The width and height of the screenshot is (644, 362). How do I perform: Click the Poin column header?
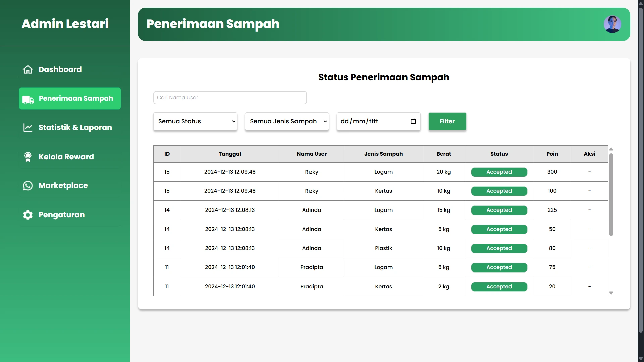click(x=552, y=154)
